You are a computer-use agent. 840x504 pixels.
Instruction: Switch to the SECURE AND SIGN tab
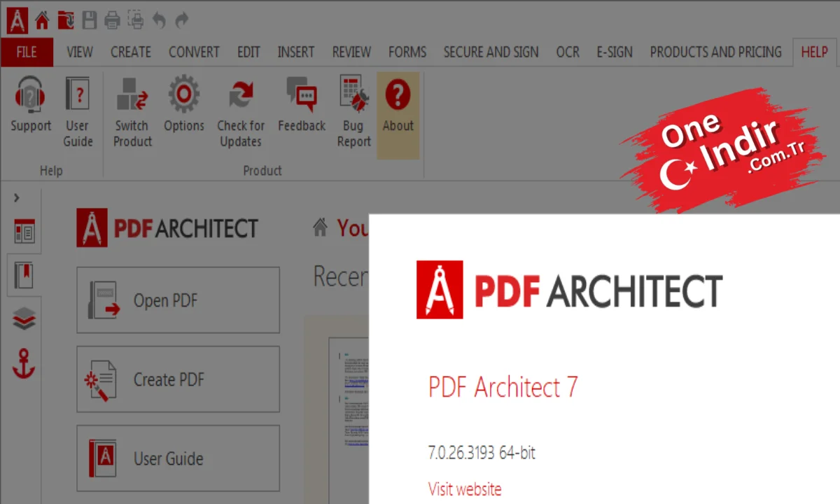point(491,52)
